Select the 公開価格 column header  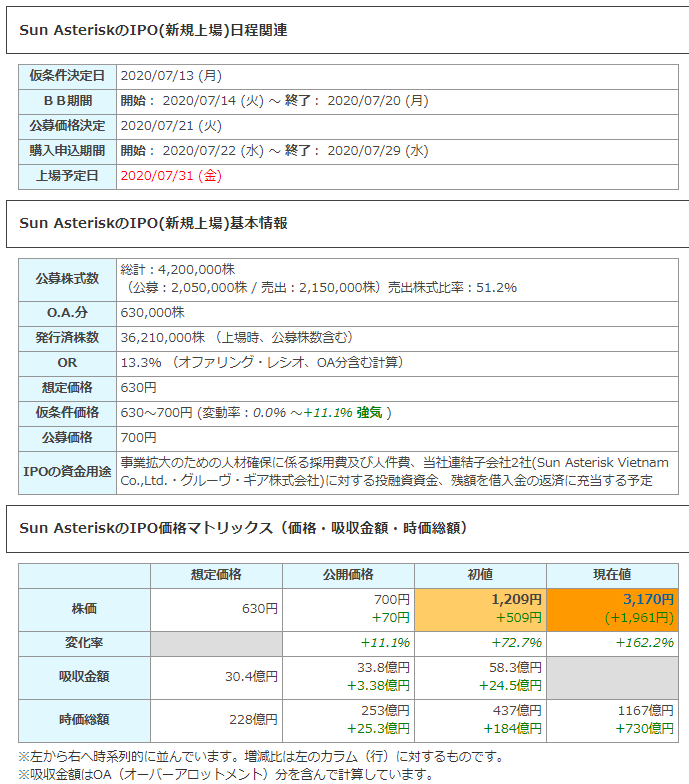point(348,576)
